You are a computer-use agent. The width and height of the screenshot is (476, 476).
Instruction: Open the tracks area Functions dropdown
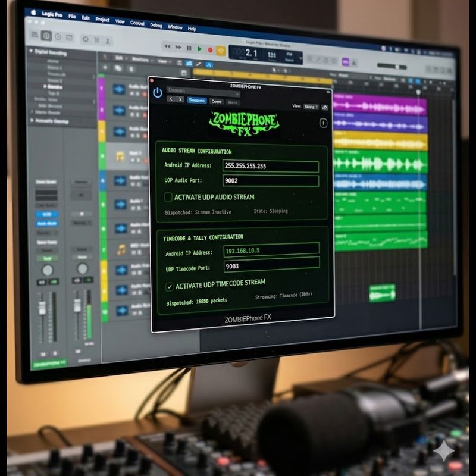point(142,59)
